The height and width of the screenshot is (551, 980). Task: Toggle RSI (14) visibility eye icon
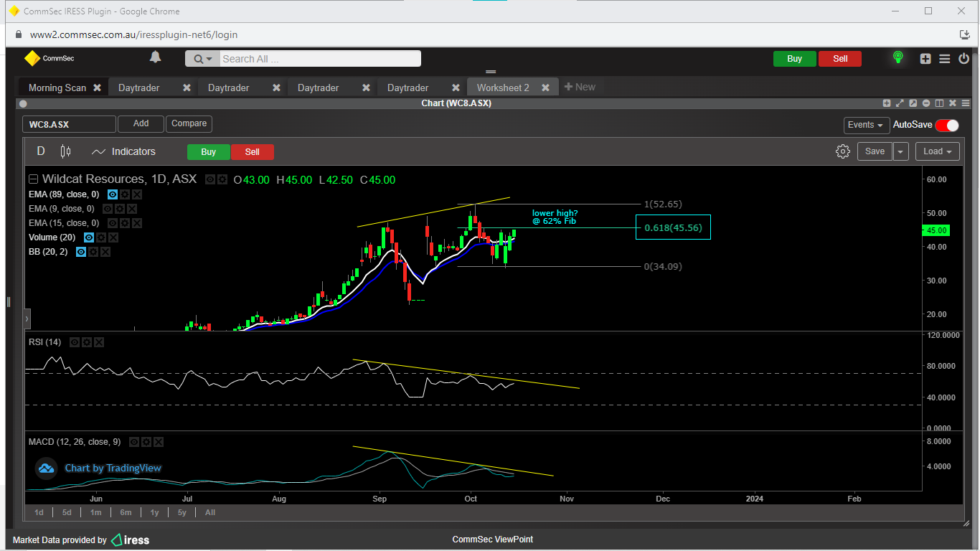75,342
